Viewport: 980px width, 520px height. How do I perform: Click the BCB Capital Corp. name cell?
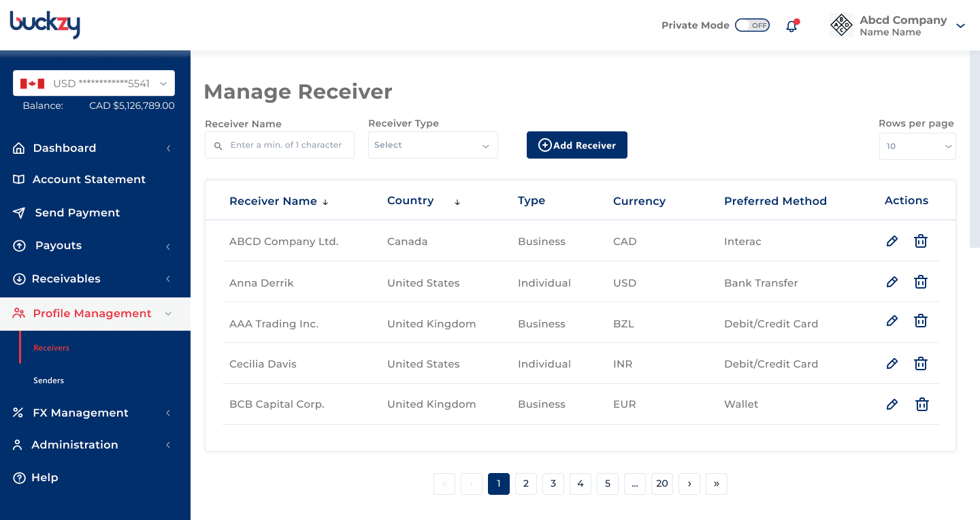tap(277, 404)
